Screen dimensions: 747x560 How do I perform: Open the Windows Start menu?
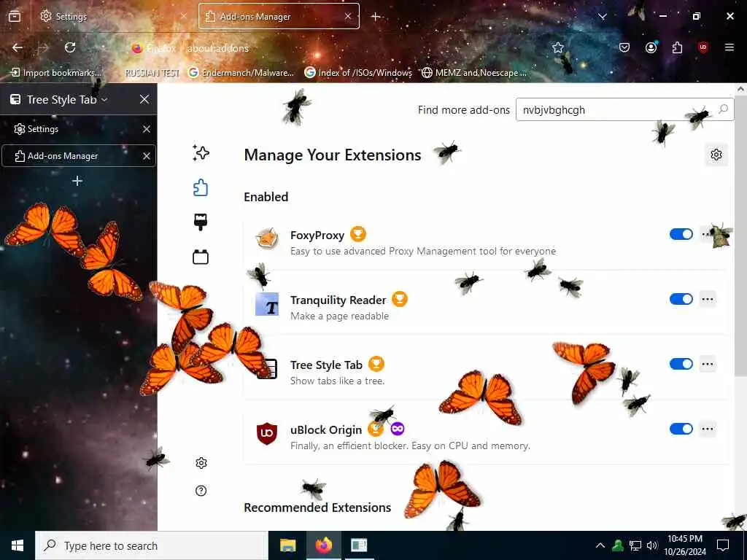[x=18, y=545]
